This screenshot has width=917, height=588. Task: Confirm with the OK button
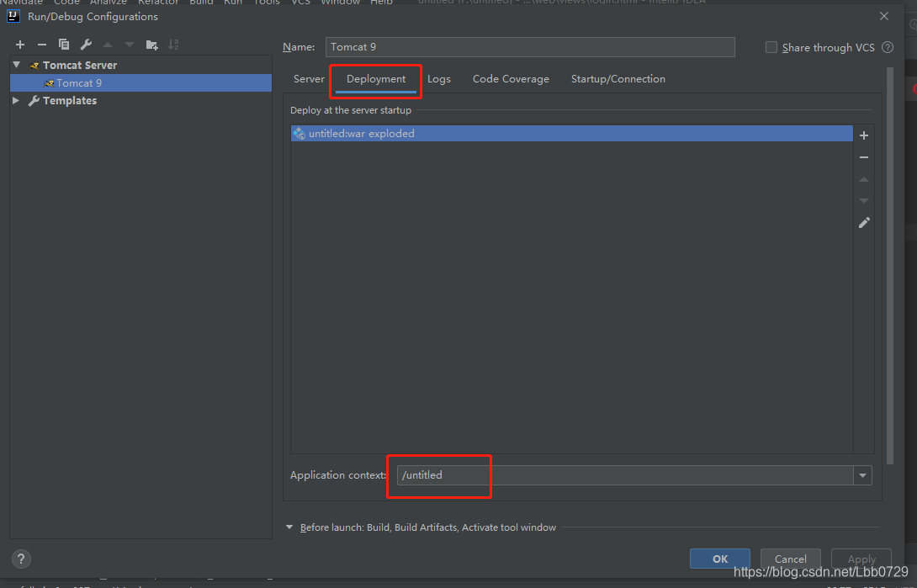(x=720, y=559)
